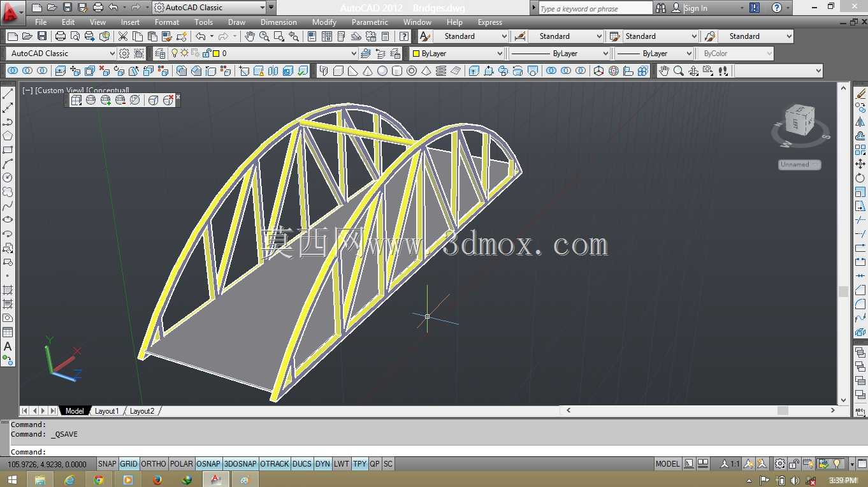Click the Zoom magnifier in navigation toolbar
Image resolution: width=868 pixels, height=487 pixels.
click(679, 71)
